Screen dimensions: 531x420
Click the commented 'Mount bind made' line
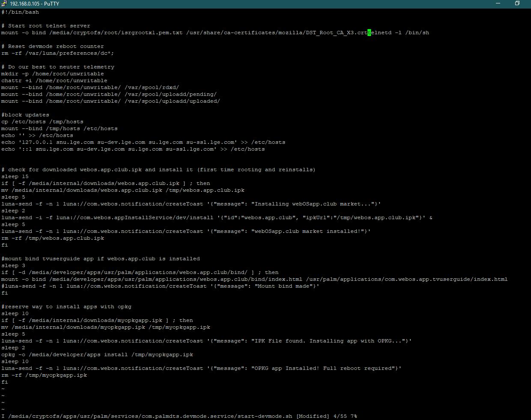[160, 286]
